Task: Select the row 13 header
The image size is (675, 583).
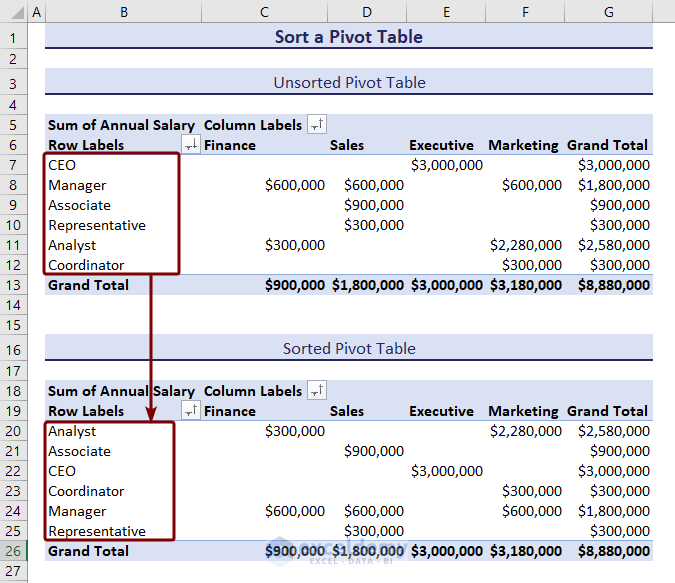Action: [x=12, y=285]
